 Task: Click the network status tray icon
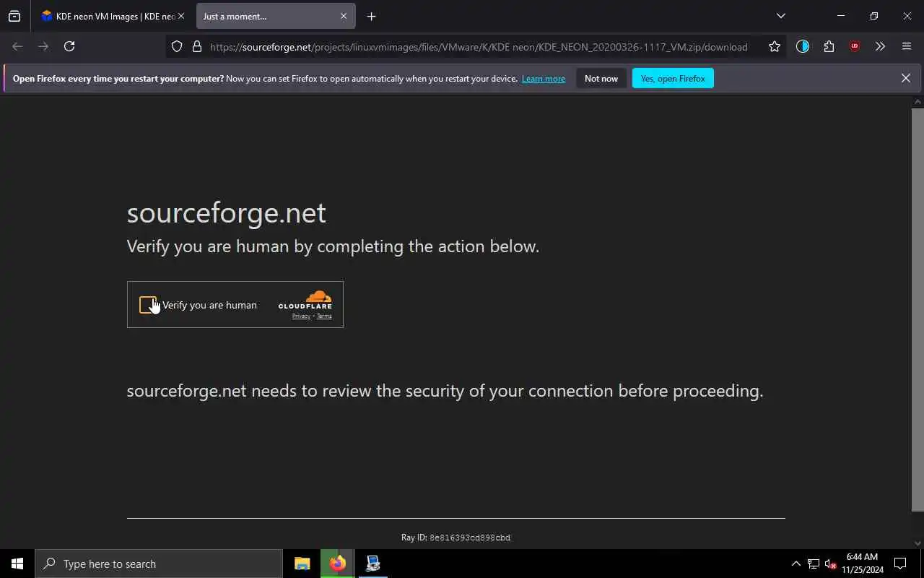pyautogui.click(x=814, y=564)
